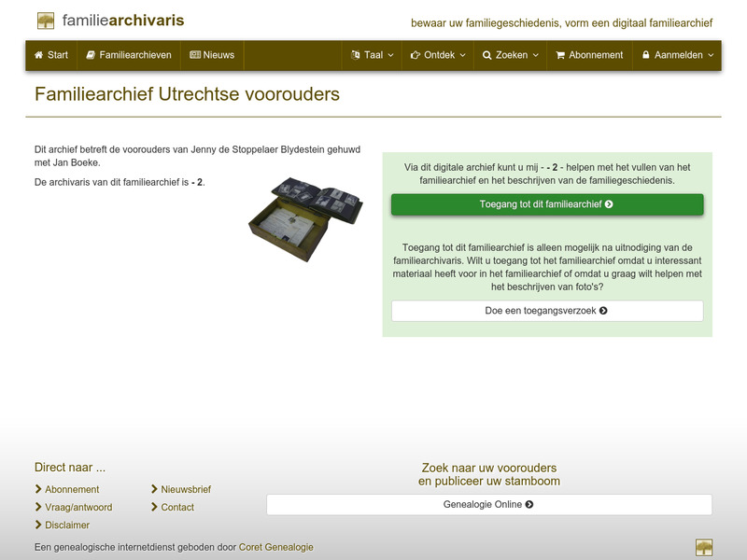This screenshot has width=747, height=560.
Task: Open Nieuws via its newspaper icon
Action: [193, 55]
